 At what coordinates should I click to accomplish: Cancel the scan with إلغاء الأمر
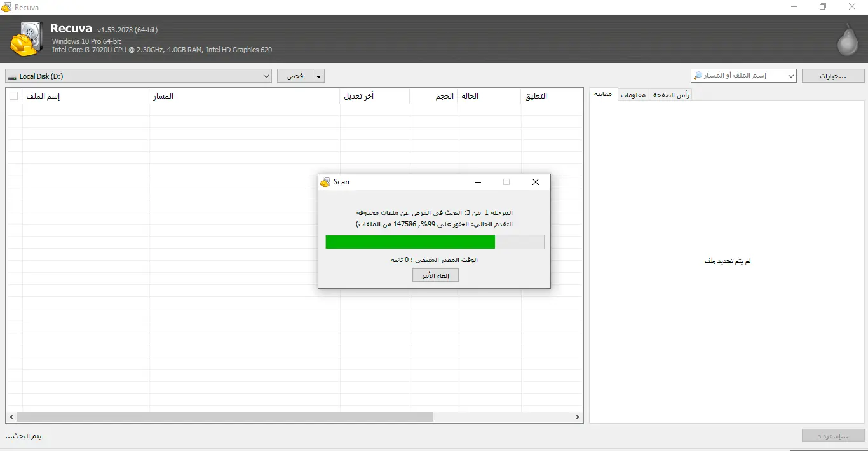435,275
